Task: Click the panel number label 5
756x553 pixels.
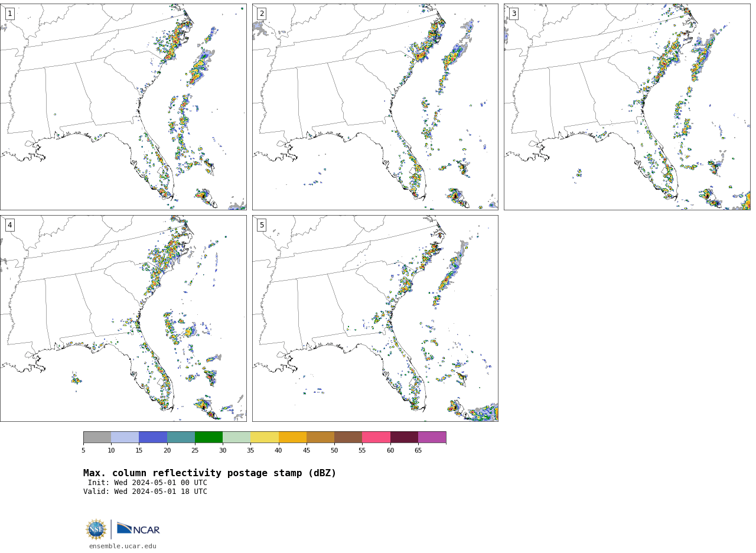Action: point(262,225)
